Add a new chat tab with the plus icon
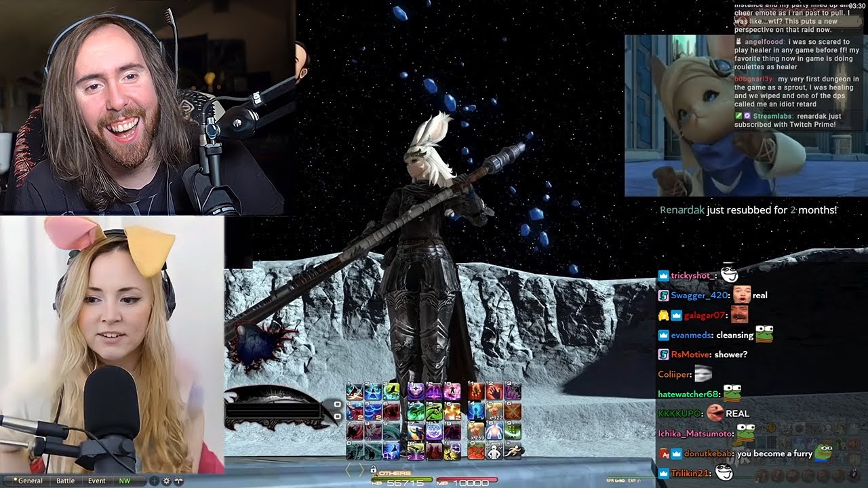The image size is (868, 488). click(154, 481)
